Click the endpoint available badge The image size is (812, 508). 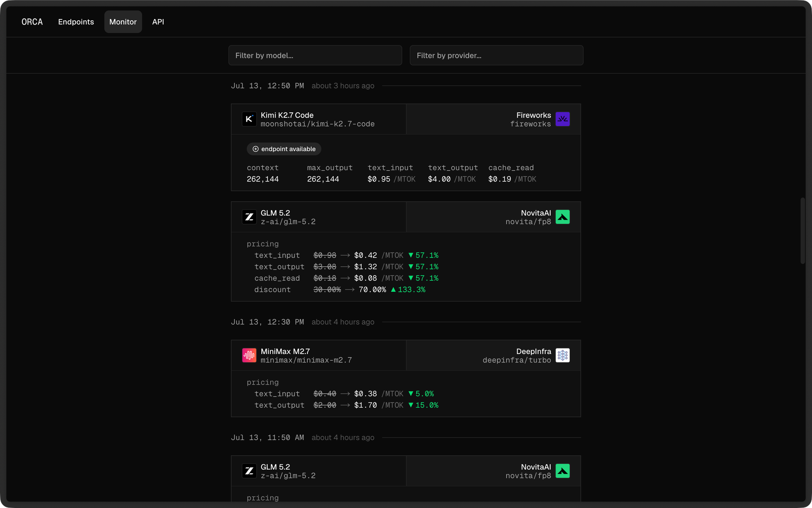coord(284,149)
